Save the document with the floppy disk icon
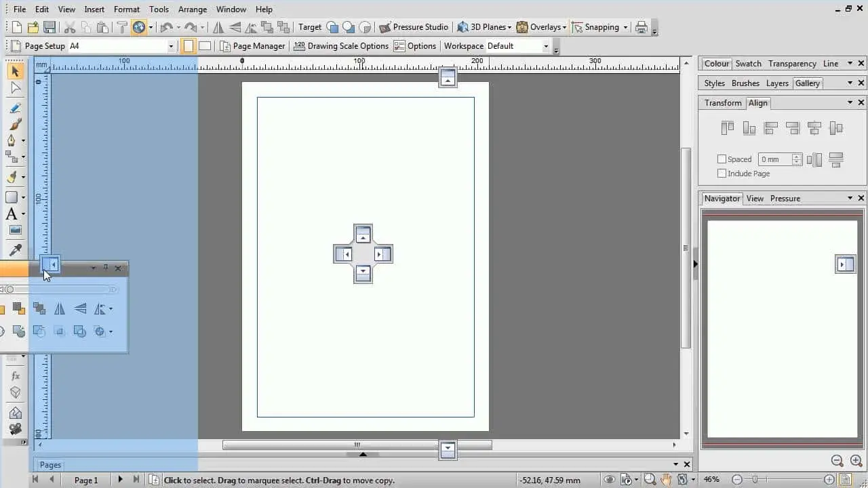The width and height of the screenshot is (868, 488). click(50, 27)
